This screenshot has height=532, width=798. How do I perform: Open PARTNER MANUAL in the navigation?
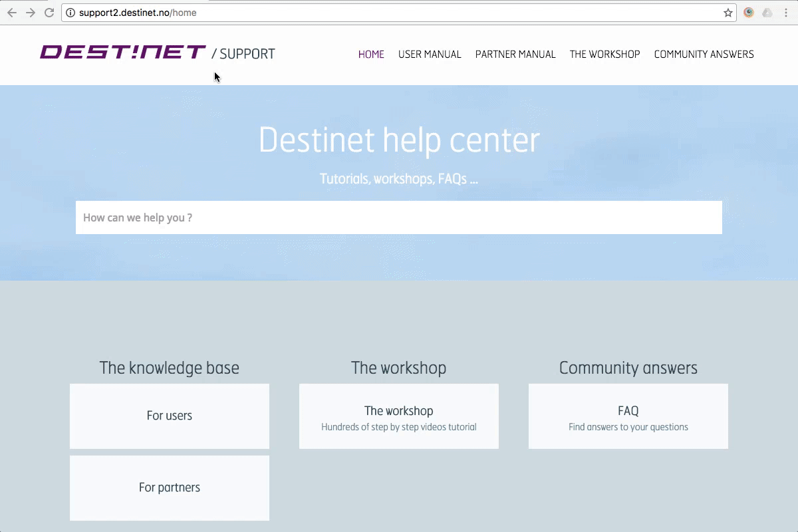pos(515,55)
